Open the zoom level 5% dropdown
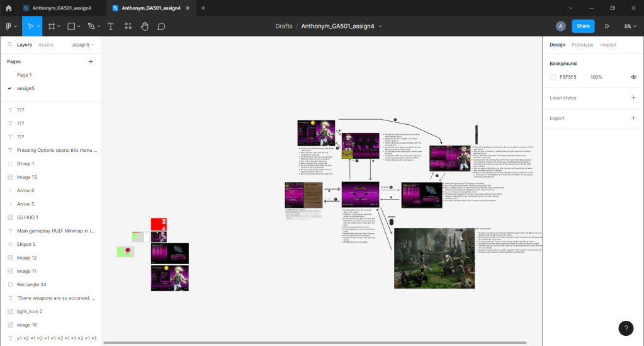This screenshot has height=346, width=644. tap(630, 26)
